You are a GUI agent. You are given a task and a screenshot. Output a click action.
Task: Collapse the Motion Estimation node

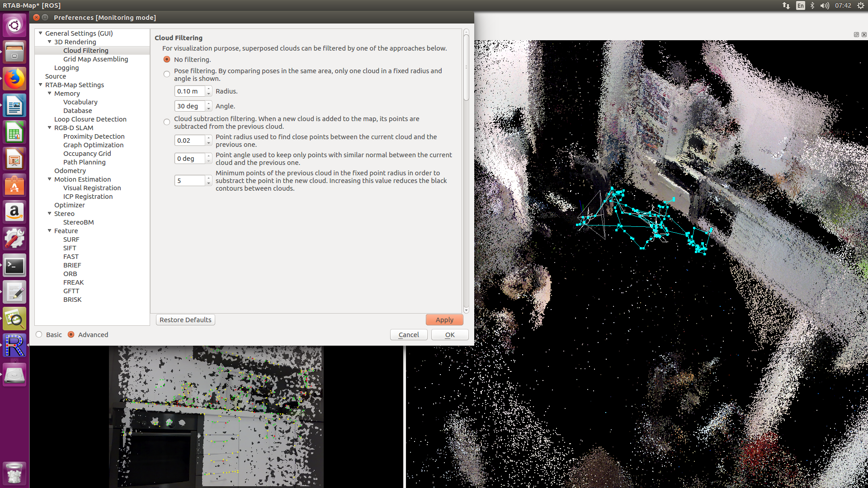click(50, 179)
